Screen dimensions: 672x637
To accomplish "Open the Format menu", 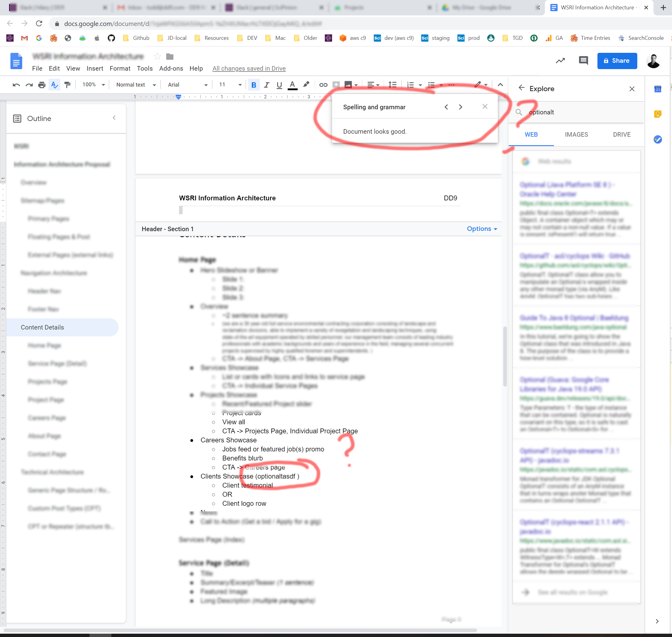I will click(x=119, y=68).
